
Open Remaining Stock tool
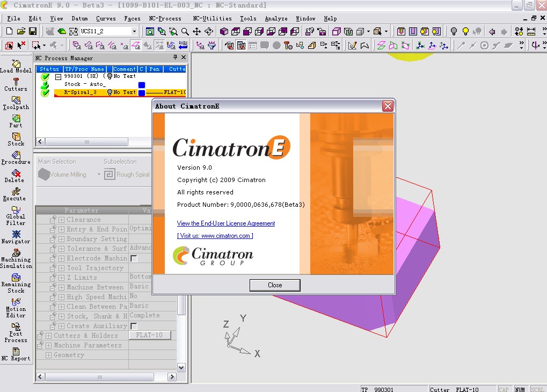click(16, 284)
